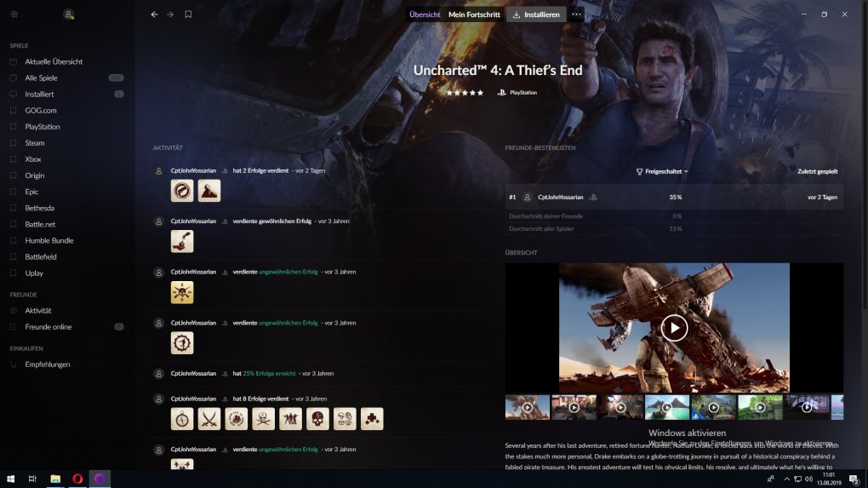Go back with left arrow
The image size is (868, 488).
pyautogui.click(x=154, y=14)
